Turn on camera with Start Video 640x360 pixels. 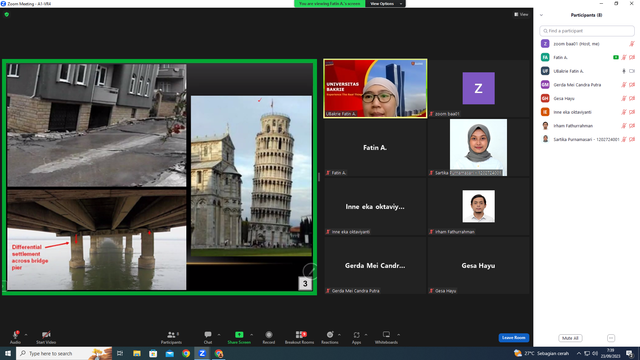coord(46,335)
